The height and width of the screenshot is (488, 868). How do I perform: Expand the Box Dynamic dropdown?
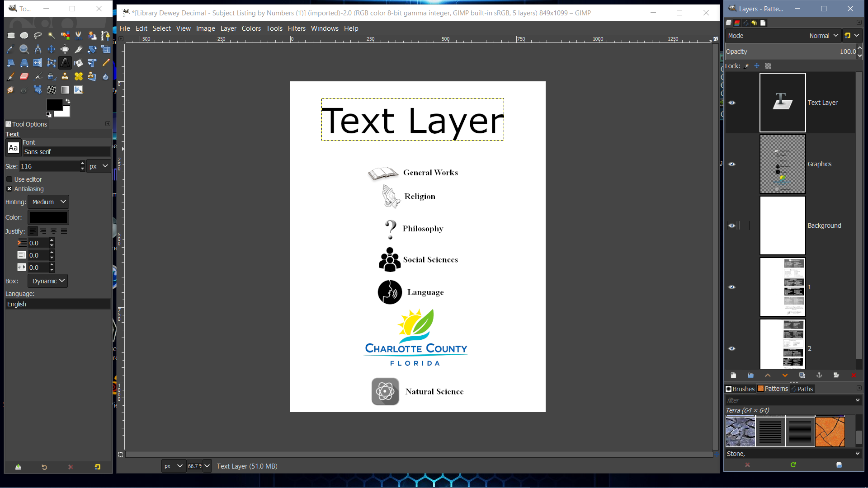pyautogui.click(x=47, y=281)
